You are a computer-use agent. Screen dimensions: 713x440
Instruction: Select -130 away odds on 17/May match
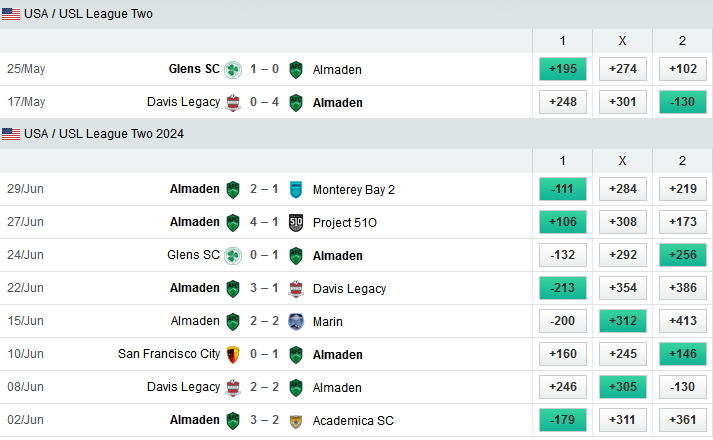pyautogui.click(x=682, y=102)
